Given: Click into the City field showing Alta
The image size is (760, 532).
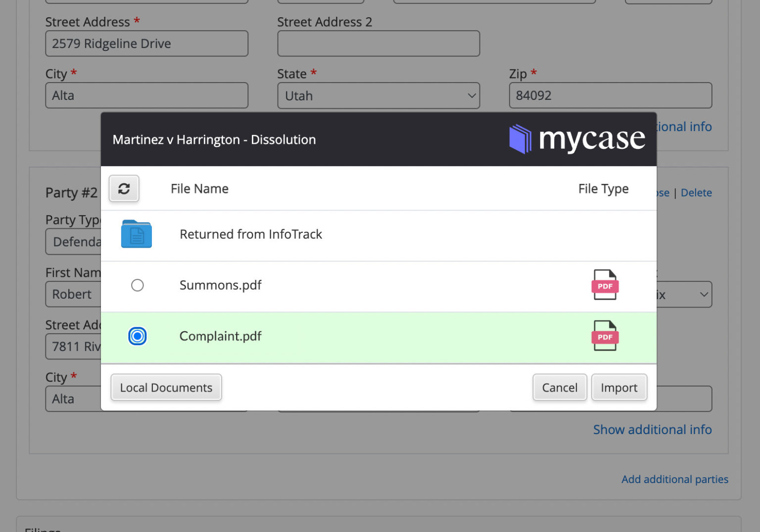Looking at the screenshot, I should (x=146, y=95).
